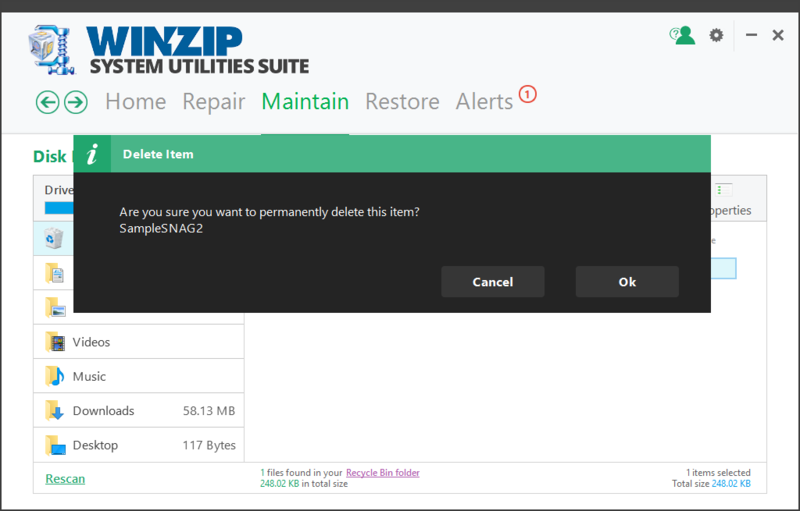This screenshot has height=511, width=800.
Task: Select the Downloads 58.13 MB row
Action: pos(139,411)
